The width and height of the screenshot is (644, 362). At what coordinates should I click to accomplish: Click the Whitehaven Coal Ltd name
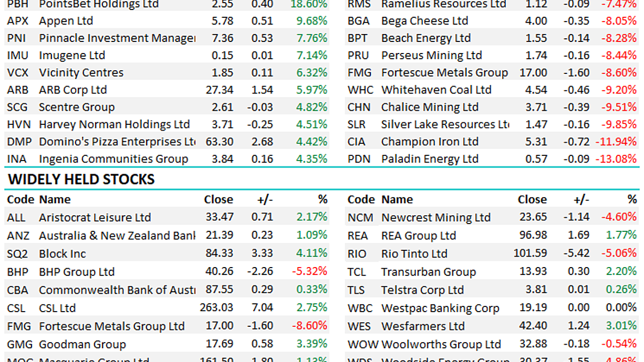click(437, 90)
